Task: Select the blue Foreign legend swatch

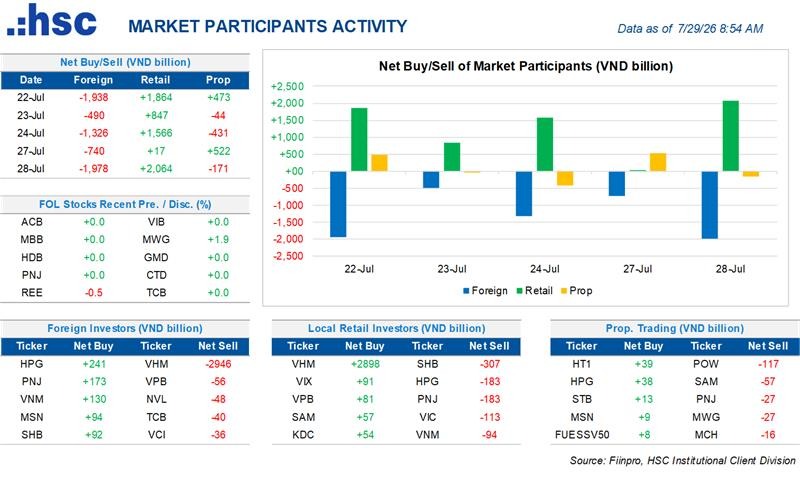Action: point(466,291)
